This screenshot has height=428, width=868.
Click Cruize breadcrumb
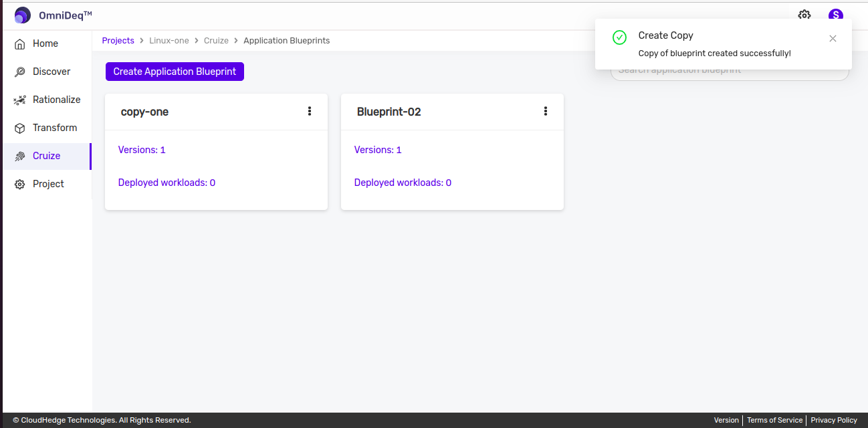216,41
